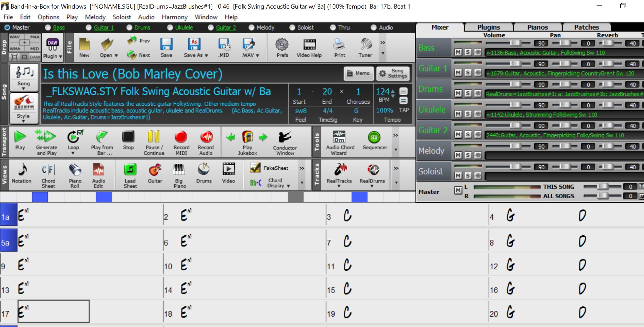This screenshot has height=327, width=644.
Task: Open the Drums view
Action: click(x=204, y=173)
